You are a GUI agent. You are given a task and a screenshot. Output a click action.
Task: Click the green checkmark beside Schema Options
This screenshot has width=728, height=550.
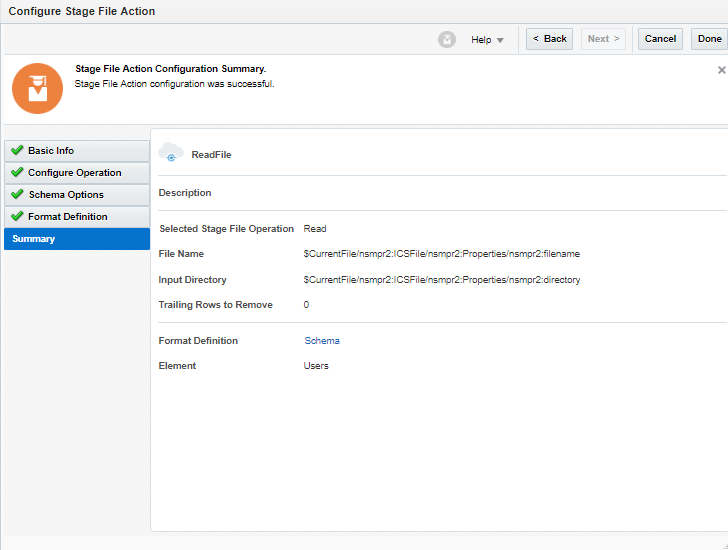pos(17,195)
